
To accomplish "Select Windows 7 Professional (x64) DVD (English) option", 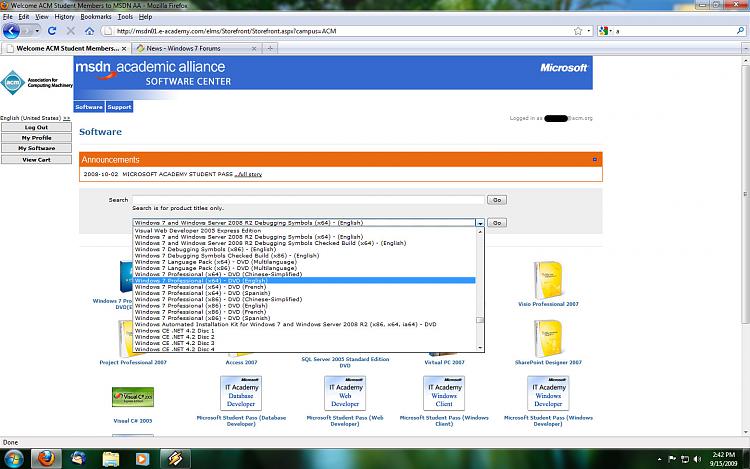I will [304, 281].
